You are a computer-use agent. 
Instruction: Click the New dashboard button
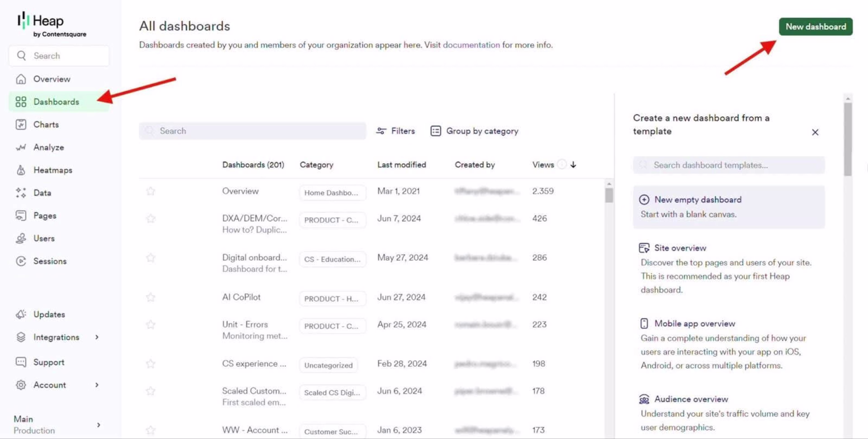815,27
